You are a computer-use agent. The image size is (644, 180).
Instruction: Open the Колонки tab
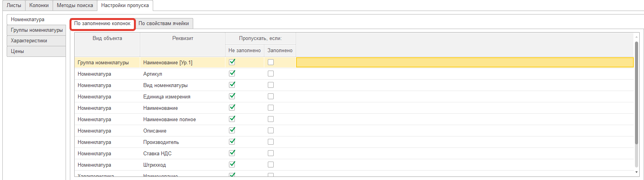(39, 5)
